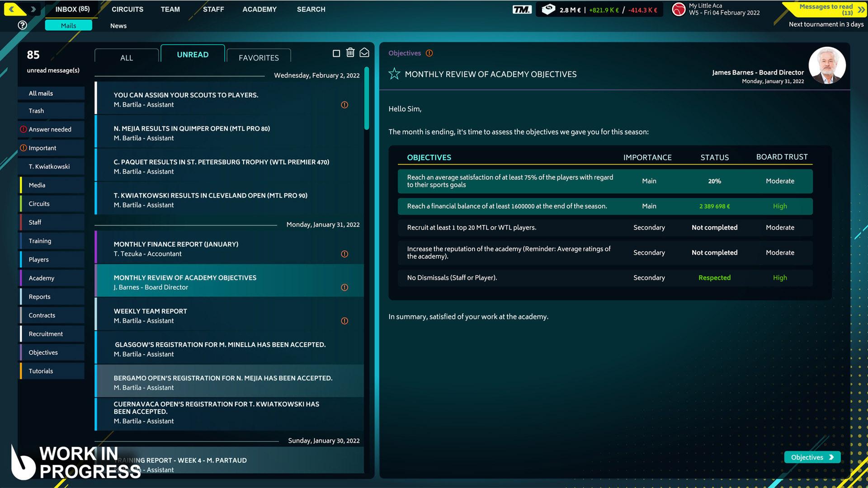This screenshot has height=488, width=868.
Task: Click the trash bin delete icon
Action: (x=350, y=53)
